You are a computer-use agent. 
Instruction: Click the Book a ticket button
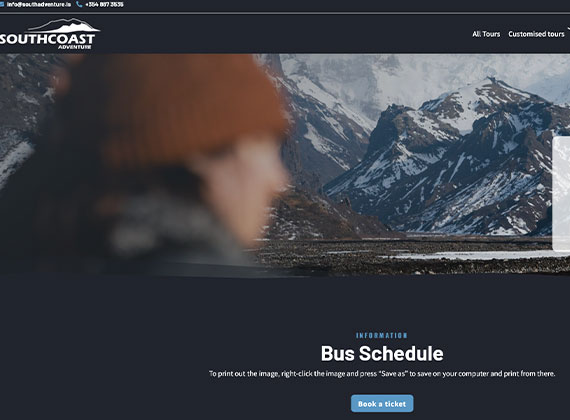click(382, 404)
